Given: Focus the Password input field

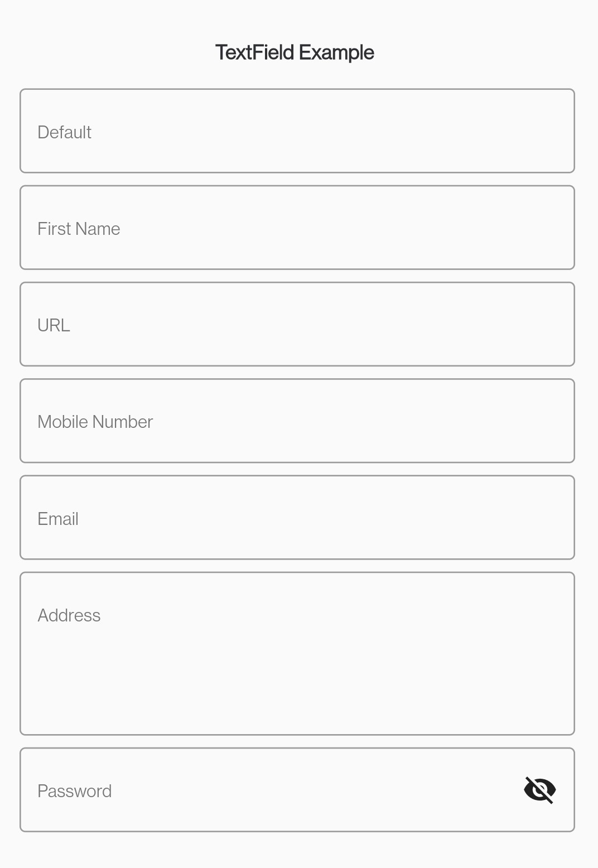Looking at the screenshot, I should [x=268, y=790].
